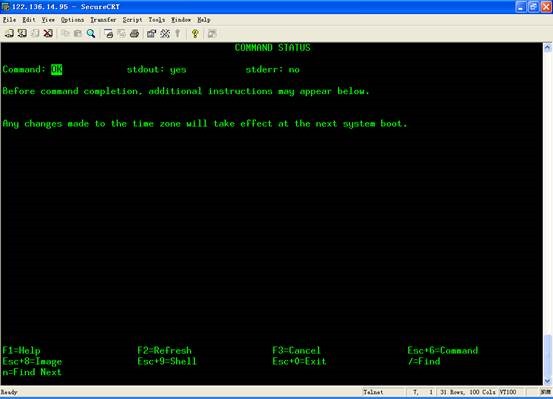
Task: Click the 'F2=Refresh' key hint
Action: tap(164, 350)
